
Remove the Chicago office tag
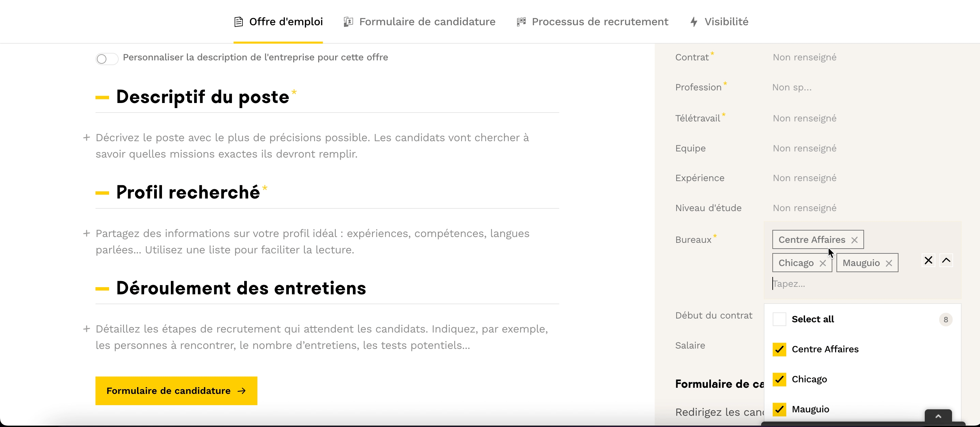(x=822, y=263)
